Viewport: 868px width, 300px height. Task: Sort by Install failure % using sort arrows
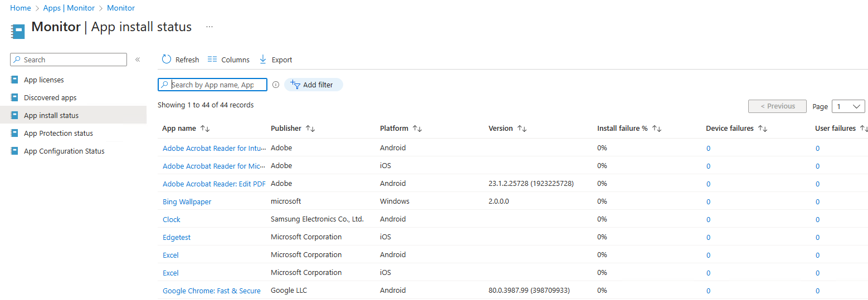coord(657,129)
